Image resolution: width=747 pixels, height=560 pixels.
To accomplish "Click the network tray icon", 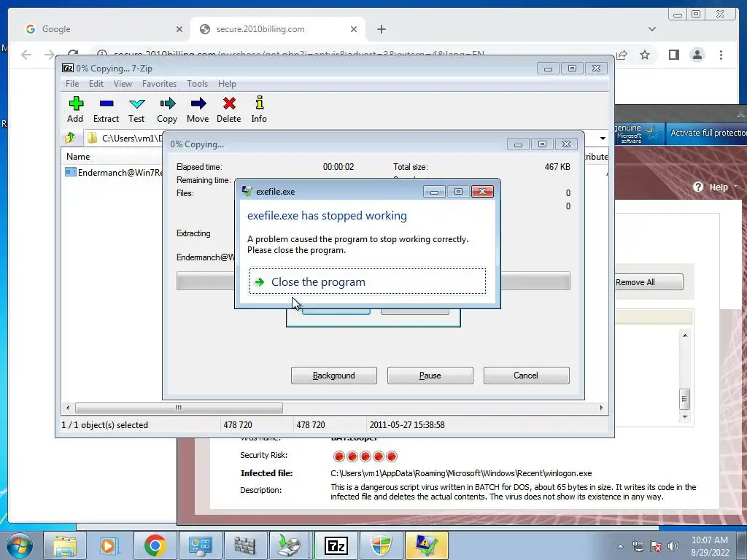I will click(x=638, y=546).
